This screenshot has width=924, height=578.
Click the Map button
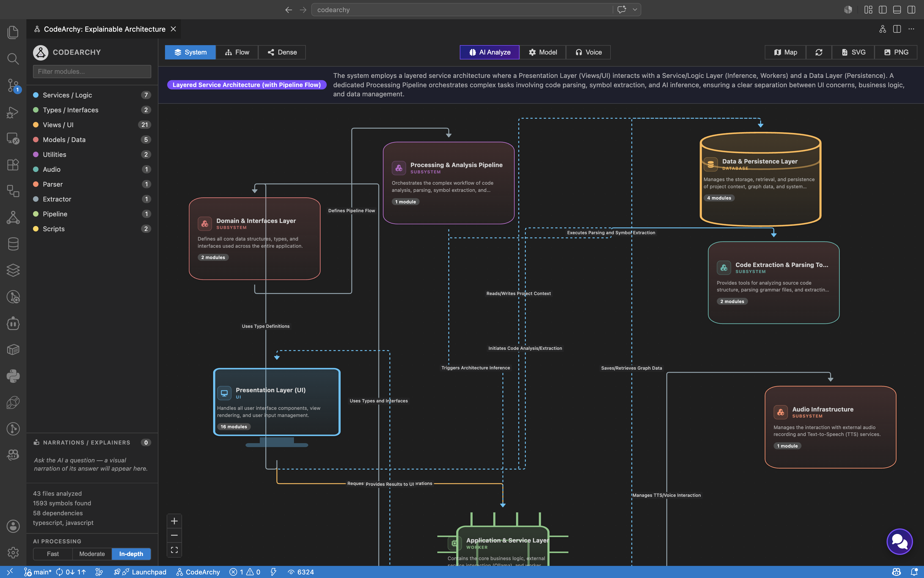tap(785, 52)
